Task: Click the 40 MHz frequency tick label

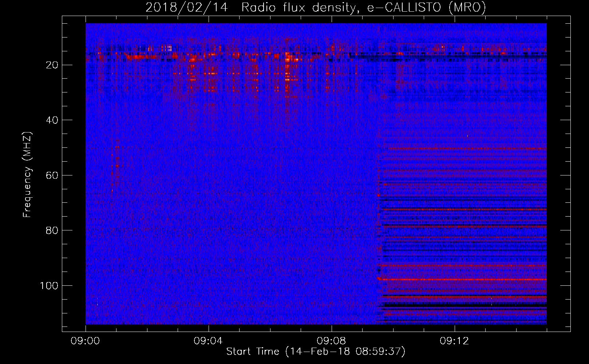Action: pos(52,120)
